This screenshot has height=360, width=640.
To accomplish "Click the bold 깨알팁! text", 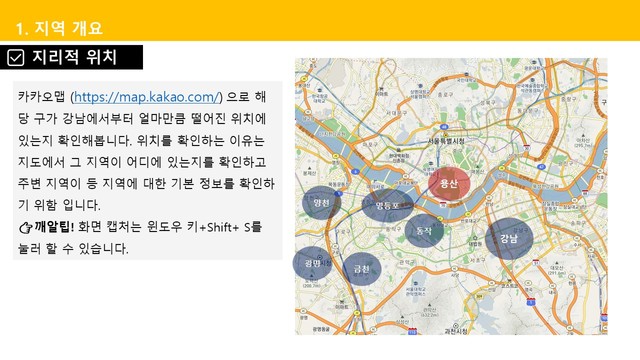I will pyautogui.click(x=54, y=227).
